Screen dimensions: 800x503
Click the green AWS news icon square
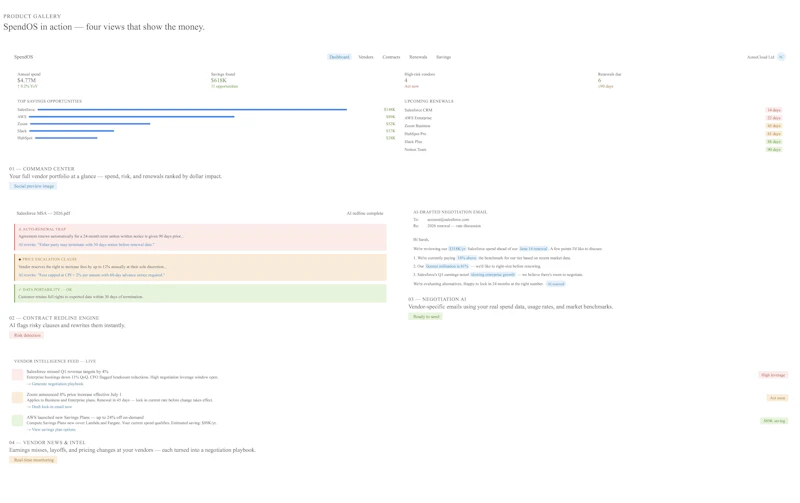point(17,420)
